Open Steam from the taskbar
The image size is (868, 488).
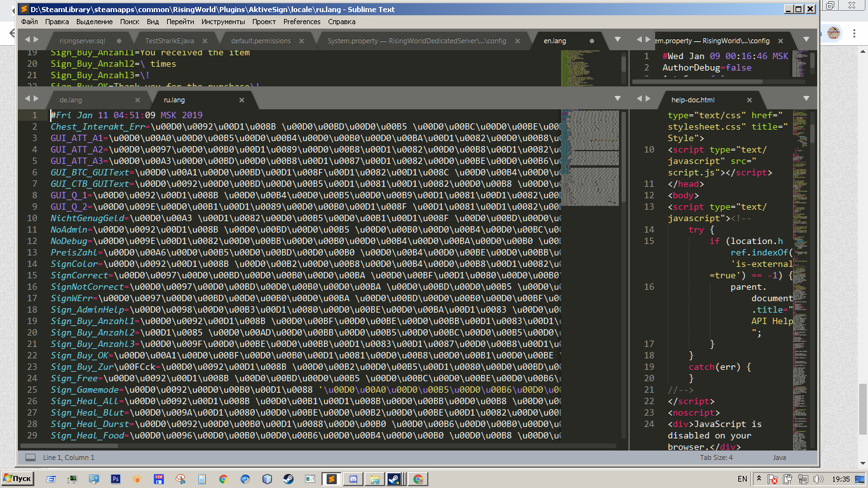point(288,479)
